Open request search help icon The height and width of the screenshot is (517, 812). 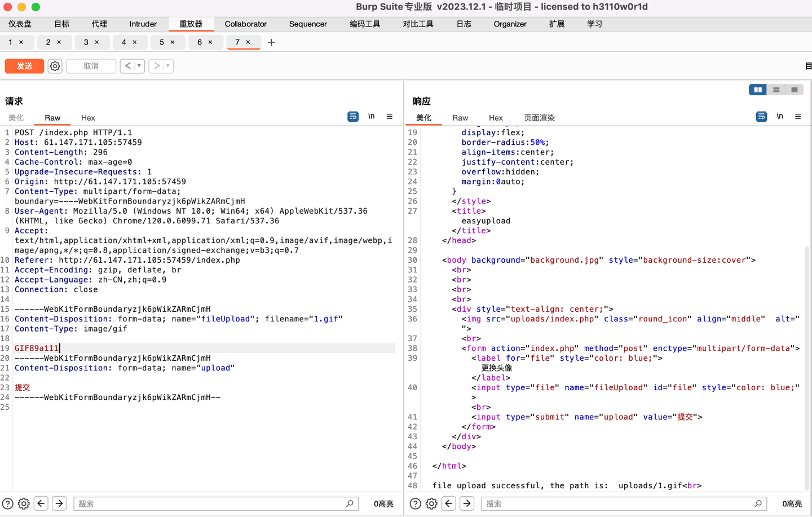(8, 503)
